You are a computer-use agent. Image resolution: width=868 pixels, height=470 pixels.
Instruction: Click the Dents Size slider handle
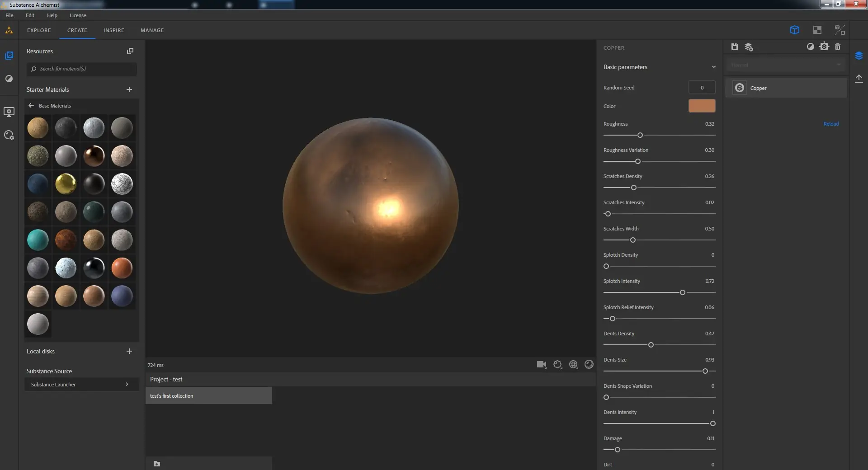point(705,371)
